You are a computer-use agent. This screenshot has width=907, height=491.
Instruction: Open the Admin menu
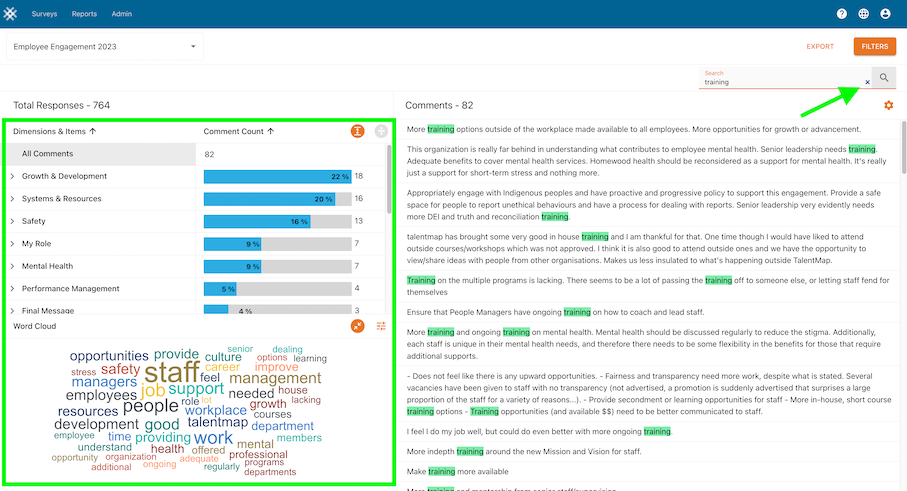coord(121,14)
